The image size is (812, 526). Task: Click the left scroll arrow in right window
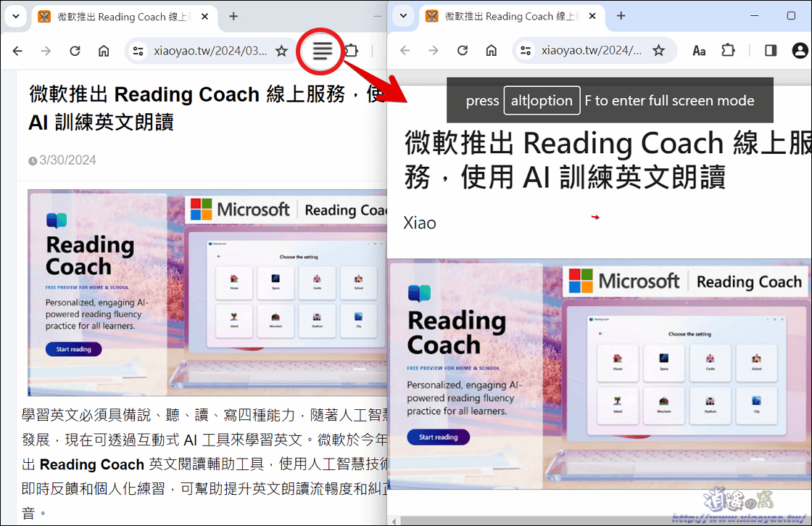pyautogui.click(x=394, y=521)
